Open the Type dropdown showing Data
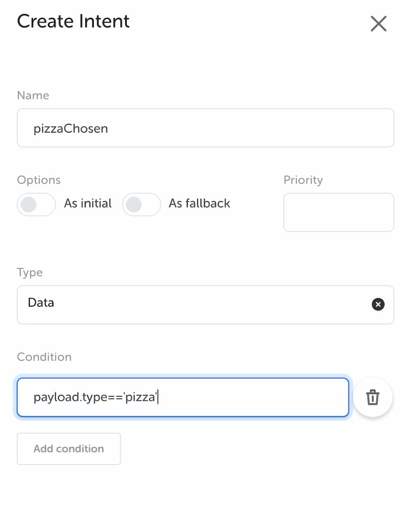Viewport: 420px width, 529px height. pyautogui.click(x=205, y=305)
